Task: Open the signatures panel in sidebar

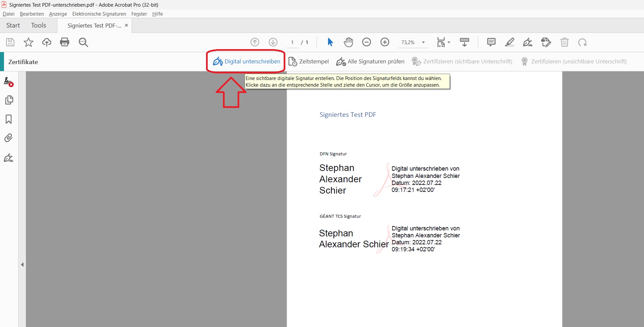Action: (x=9, y=82)
